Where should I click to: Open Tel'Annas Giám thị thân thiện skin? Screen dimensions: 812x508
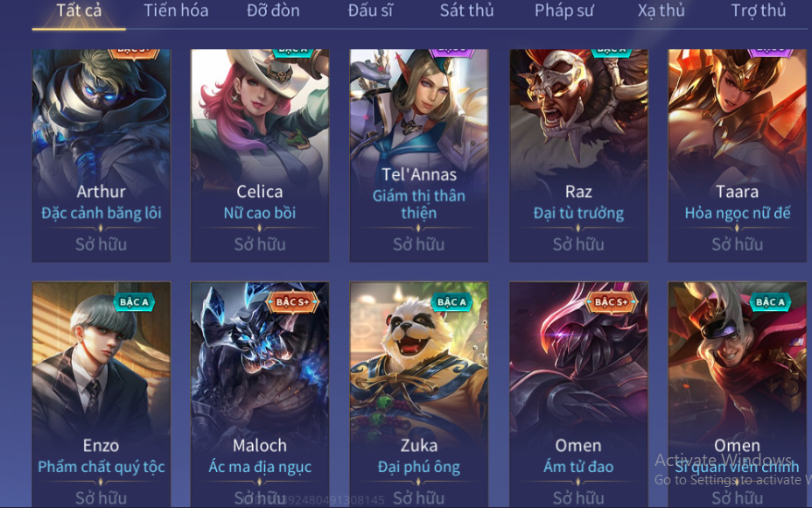(x=419, y=156)
